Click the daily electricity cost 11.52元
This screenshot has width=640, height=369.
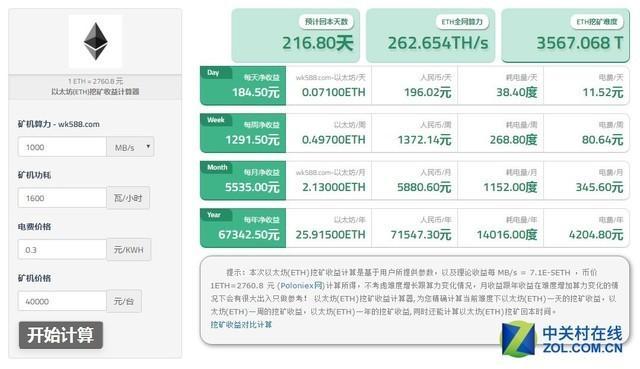(x=603, y=93)
